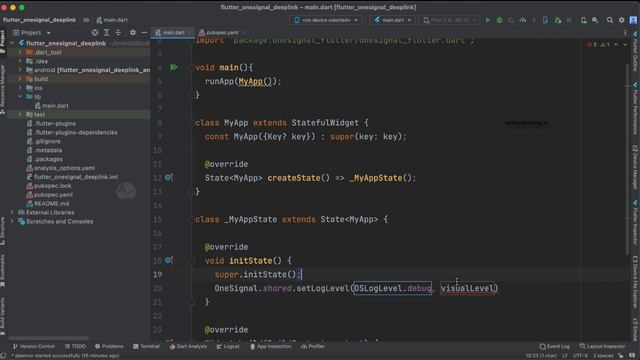The height and width of the screenshot is (360, 640).
Task: Open the main.dart run configuration dropdown
Action: (393, 20)
